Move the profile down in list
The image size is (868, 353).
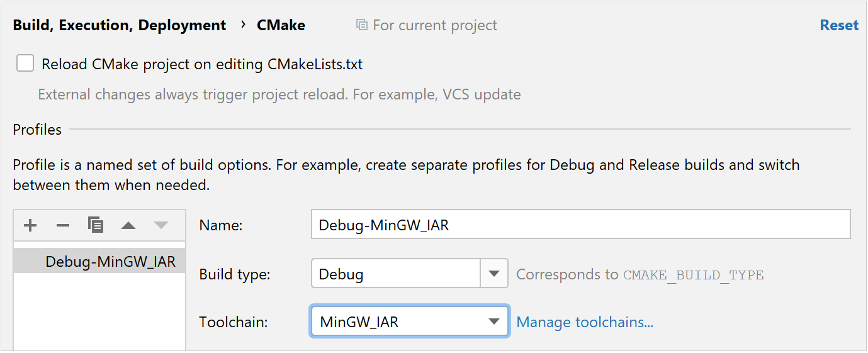[161, 225]
